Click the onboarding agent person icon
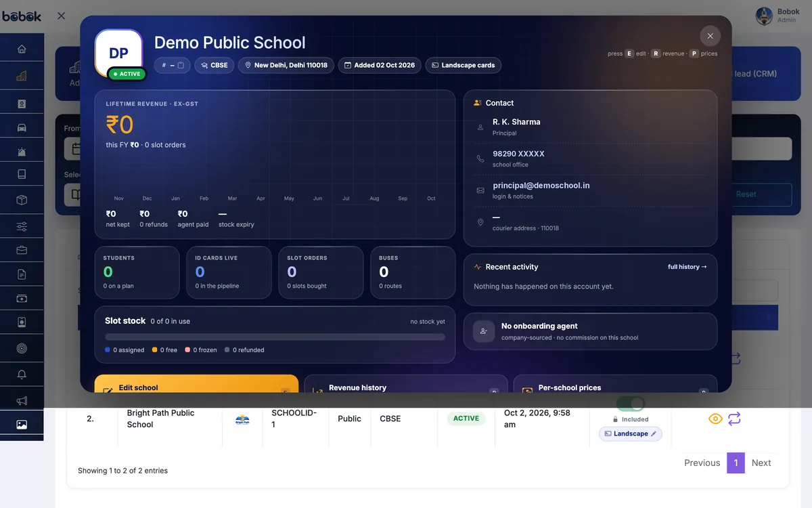Screen dimensions: 812x508 [484, 331]
